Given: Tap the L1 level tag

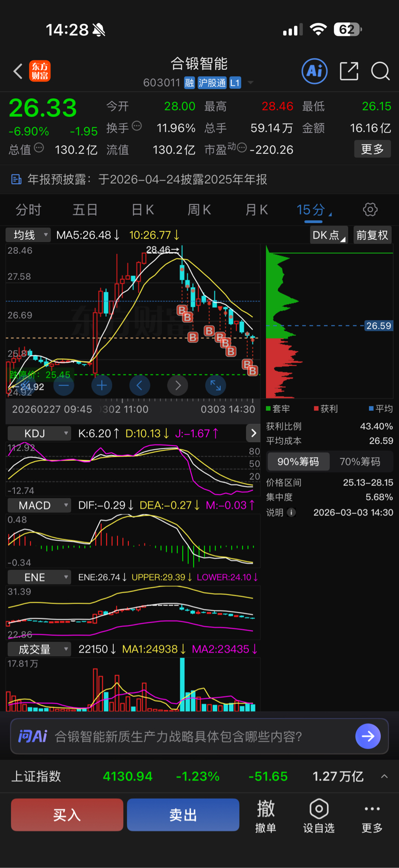Looking at the screenshot, I should click(235, 83).
